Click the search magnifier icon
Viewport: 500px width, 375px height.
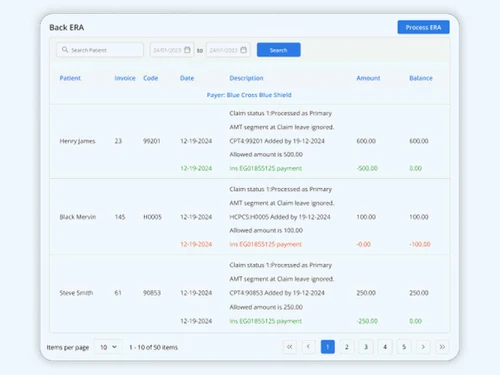click(x=65, y=50)
